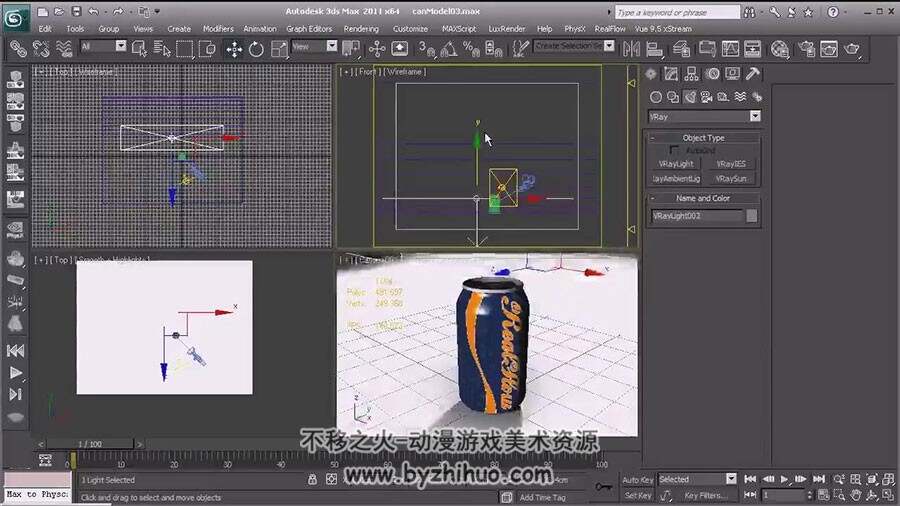The width and height of the screenshot is (900, 506).
Task: Click the VRayLight object button
Action: coord(676,164)
